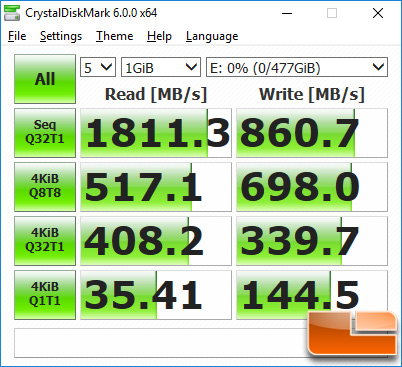402x367 pixels.
Task: Start the 4KiB Q8T8 test
Action: [x=45, y=187]
